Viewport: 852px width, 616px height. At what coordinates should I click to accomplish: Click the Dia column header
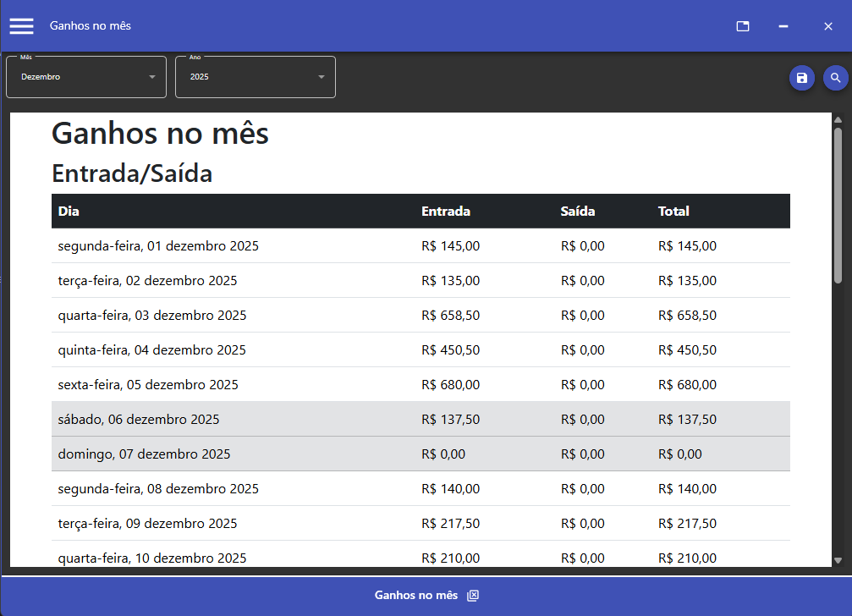coord(68,211)
